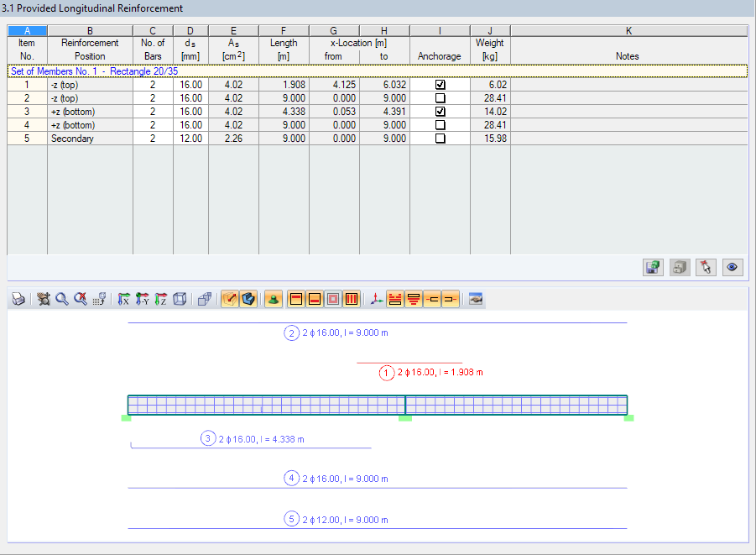Image resolution: width=756 pixels, height=555 pixels.
Task: Switch to View in -Y direction
Action: [x=141, y=298]
